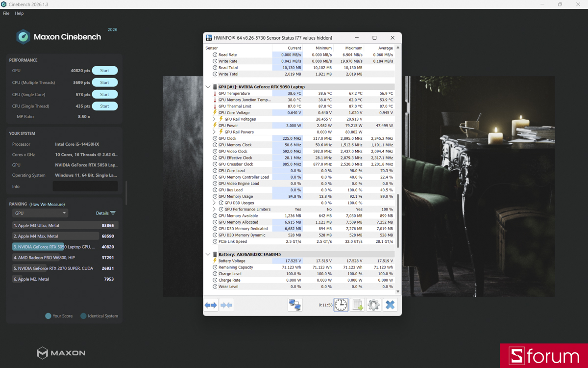Click HWiNFO log file icon
Viewport: 588px width, 368px height.
(357, 305)
